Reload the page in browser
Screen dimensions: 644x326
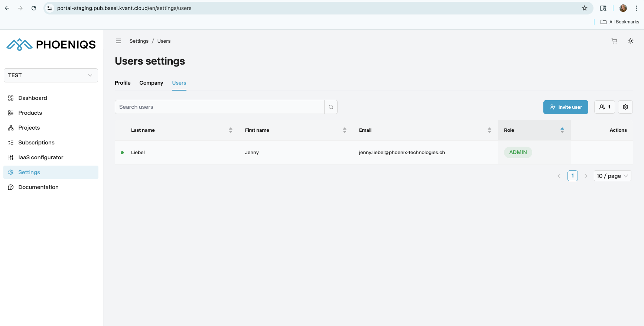pos(34,8)
